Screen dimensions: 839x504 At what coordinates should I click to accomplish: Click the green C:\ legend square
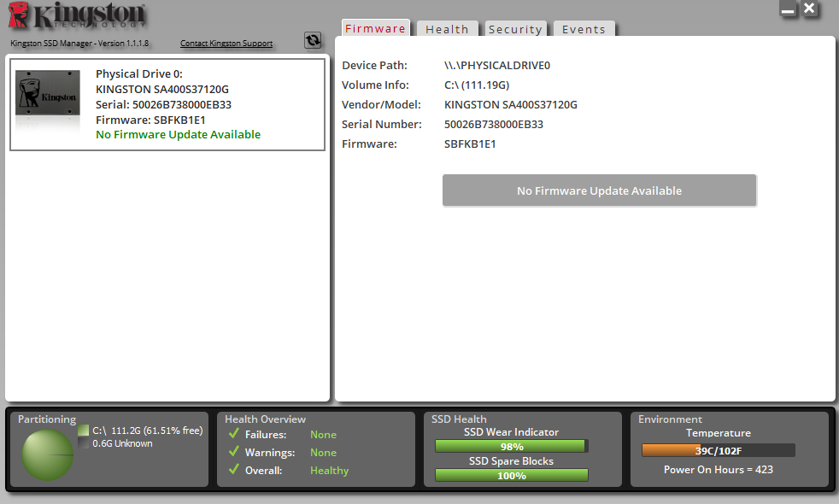[83, 431]
